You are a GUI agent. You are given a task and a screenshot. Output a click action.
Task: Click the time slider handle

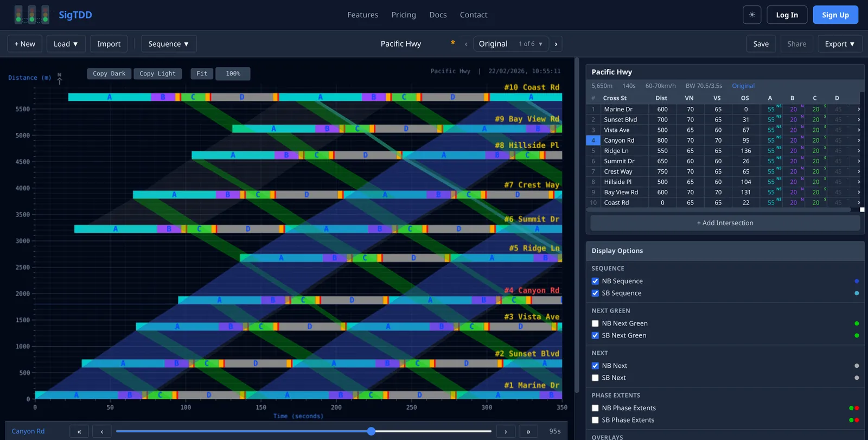pyautogui.click(x=371, y=431)
